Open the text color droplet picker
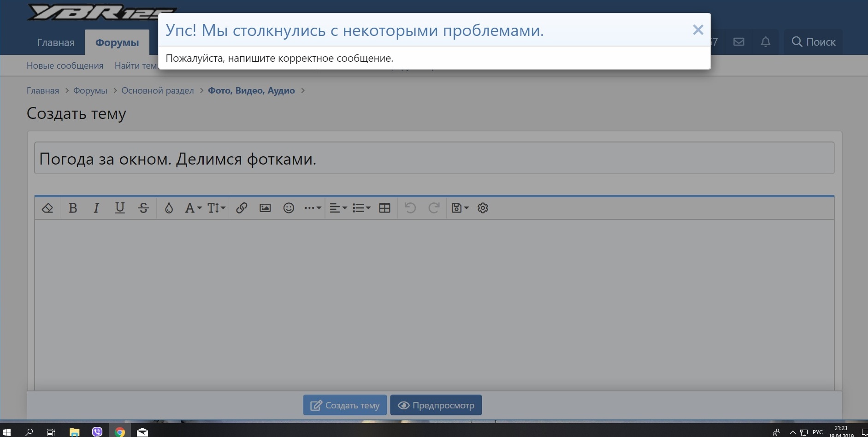The width and height of the screenshot is (868, 437). point(169,208)
